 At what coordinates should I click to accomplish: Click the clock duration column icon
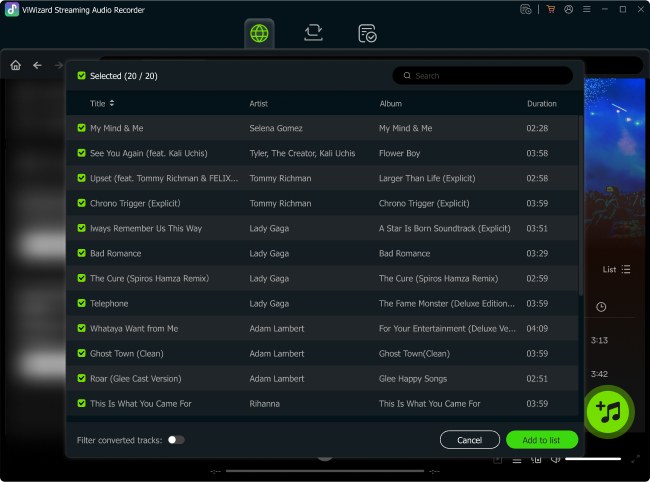pos(601,307)
